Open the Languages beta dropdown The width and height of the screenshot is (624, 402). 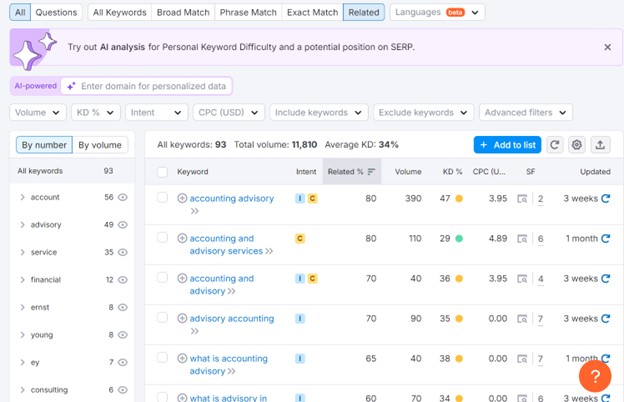[x=437, y=12]
